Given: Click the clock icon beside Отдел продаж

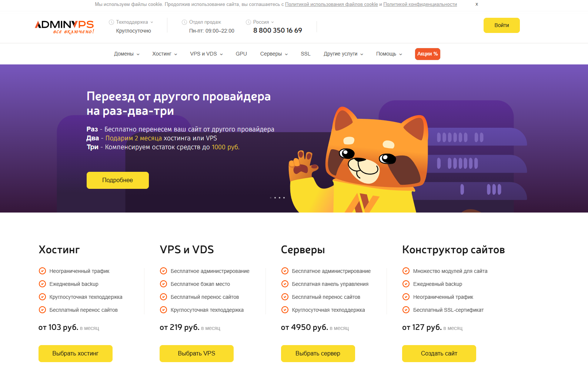Looking at the screenshot, I should point(184,22).
